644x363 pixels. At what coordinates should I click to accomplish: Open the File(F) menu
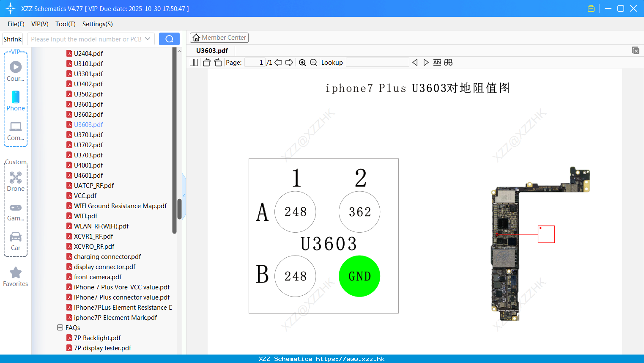[x=16, y=24]
